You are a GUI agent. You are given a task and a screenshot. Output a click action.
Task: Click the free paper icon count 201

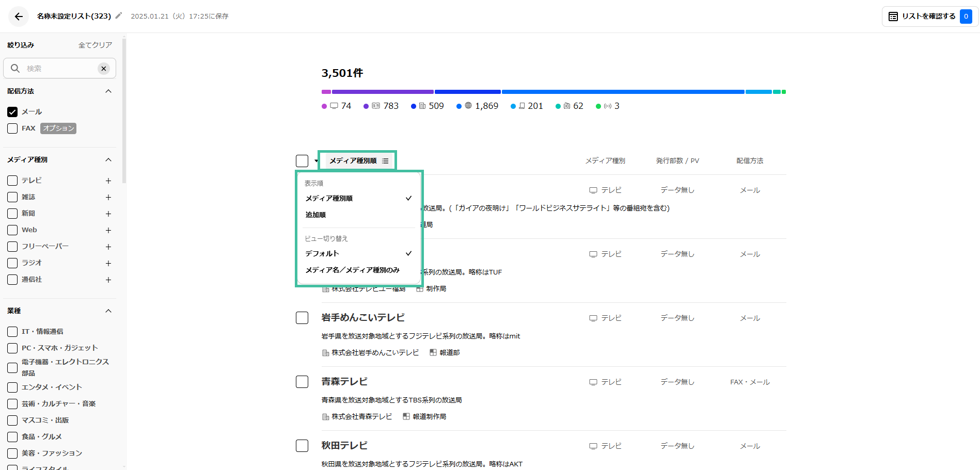click(522, 106)
